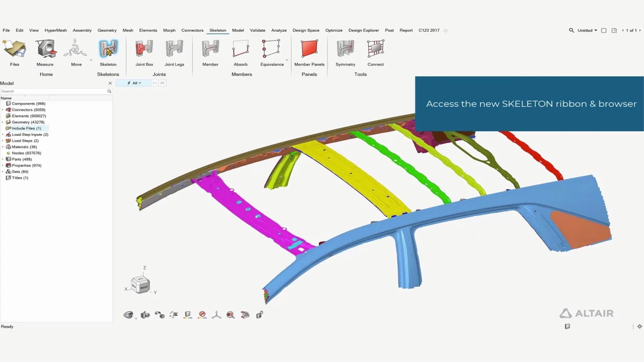The image size is (644, 362).
Task: Open the Measure tool
Action: 45,49
